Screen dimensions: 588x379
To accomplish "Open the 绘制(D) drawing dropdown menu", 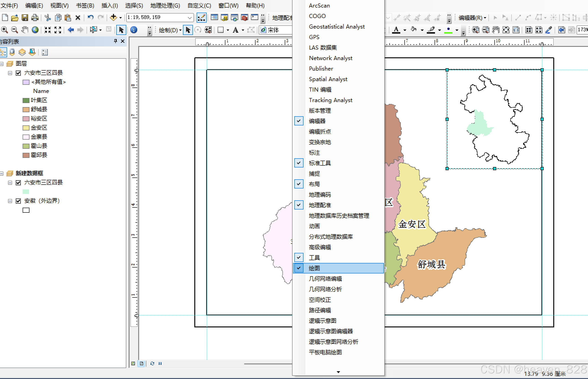I will [x=170, y=30].
